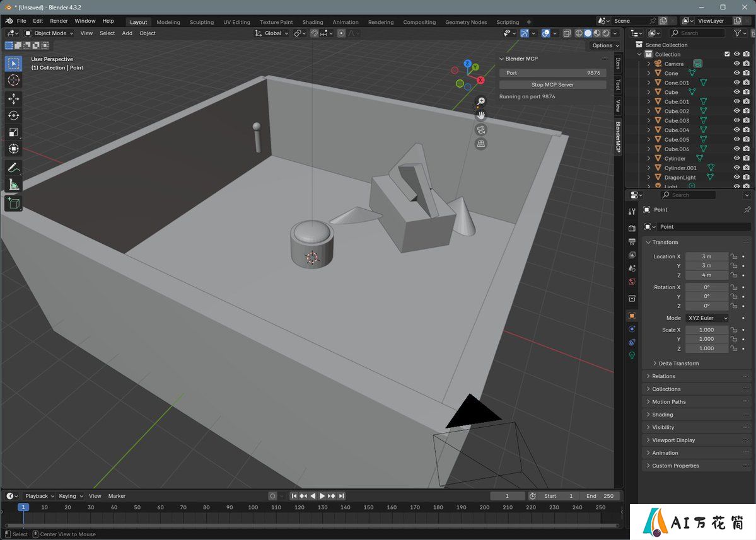Screen dimensions: 756x540
Task: Click the Port 9876 field
Action: (x=552, y=72)
